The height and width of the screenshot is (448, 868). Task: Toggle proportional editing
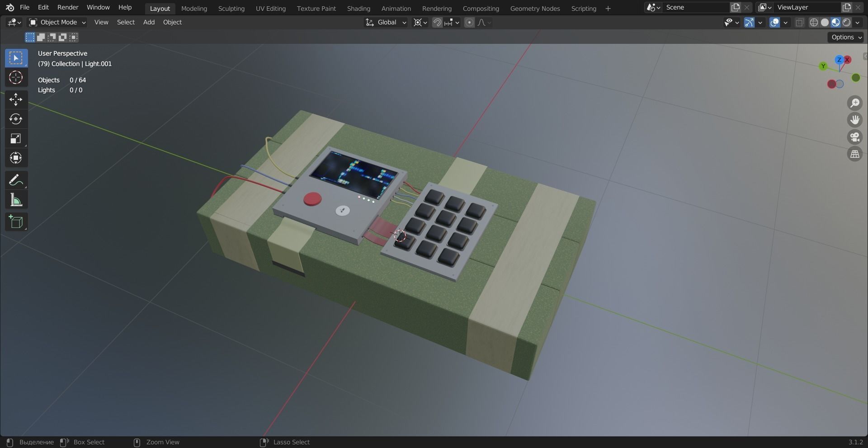(x=469, y=22)
